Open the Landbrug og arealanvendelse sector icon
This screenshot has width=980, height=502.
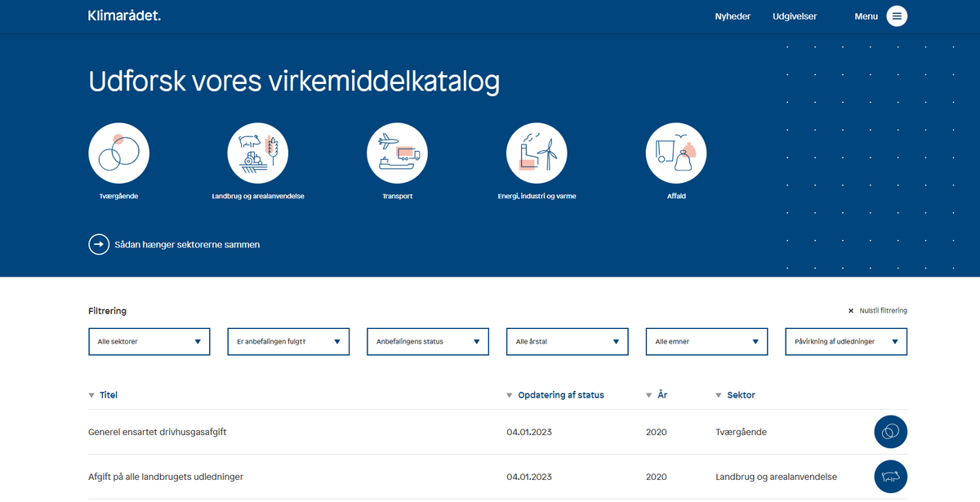(258, 153)
